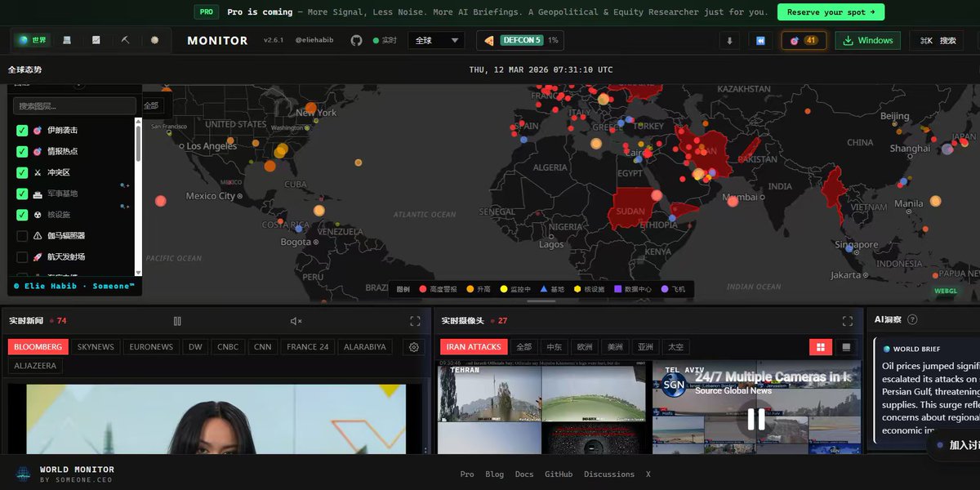This screenshot has height=490, width=980.
Task: Pause the live news stream
Action: pyautogui.click(x=177, y=321)
